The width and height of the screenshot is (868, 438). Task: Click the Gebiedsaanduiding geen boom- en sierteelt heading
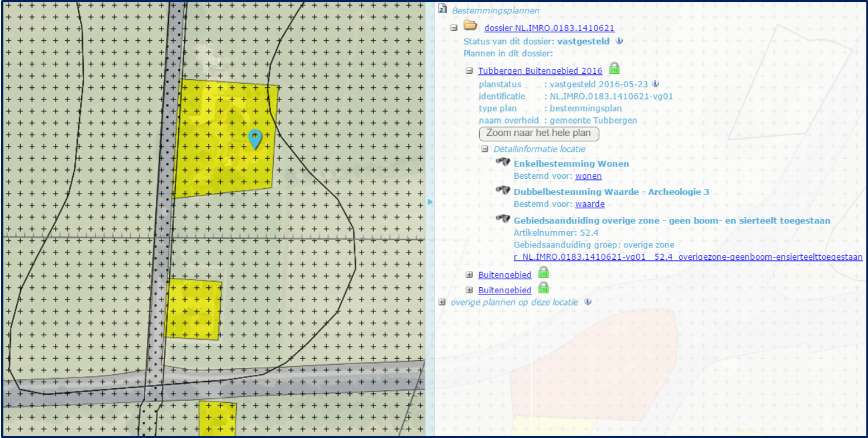pos(672,221)
